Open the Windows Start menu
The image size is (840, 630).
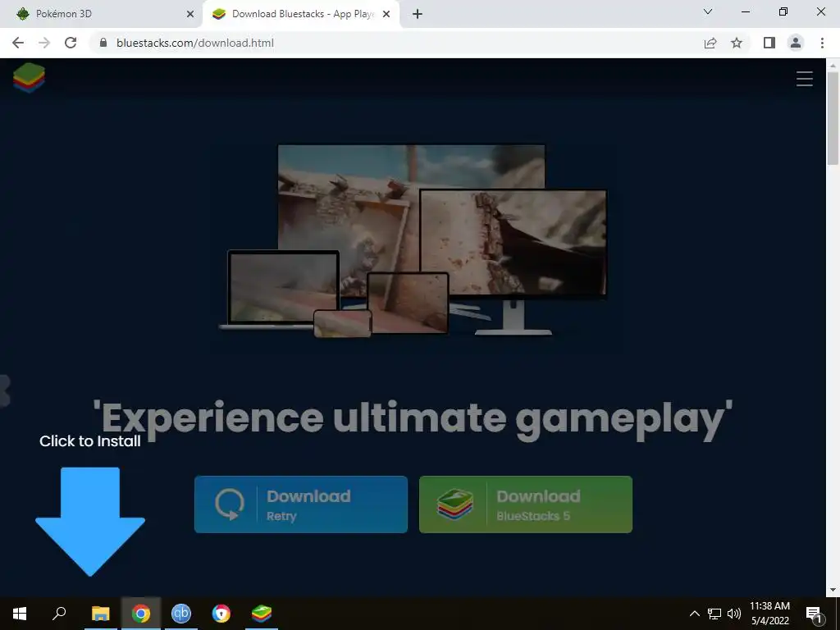tap(20, 614)
